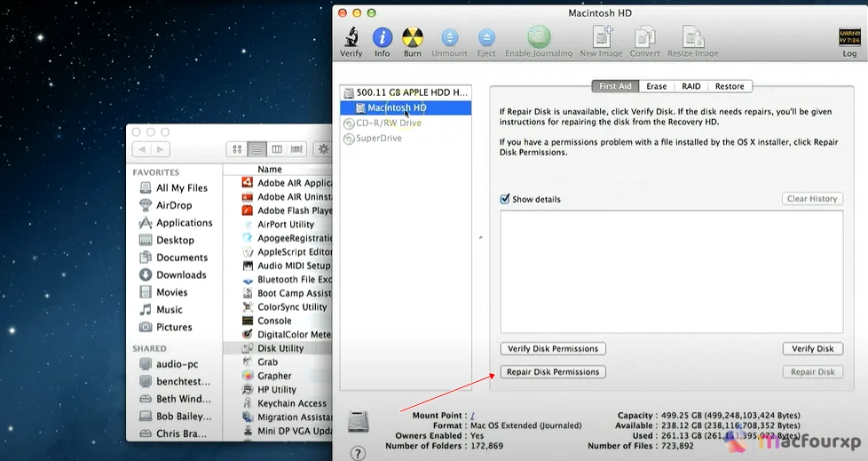Image resolution: width=868 pixels, height=461 pixels.
Task: Switch to the Restore tab
Action: click(730, 86)
